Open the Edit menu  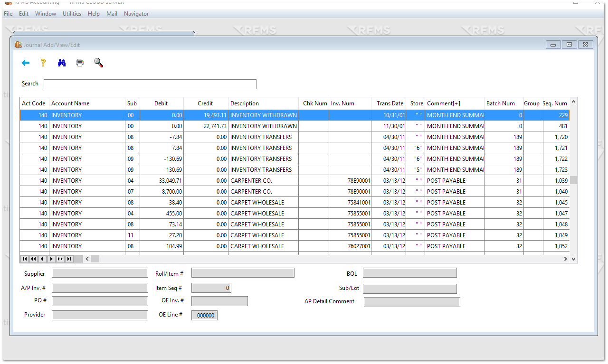[24, 14]
